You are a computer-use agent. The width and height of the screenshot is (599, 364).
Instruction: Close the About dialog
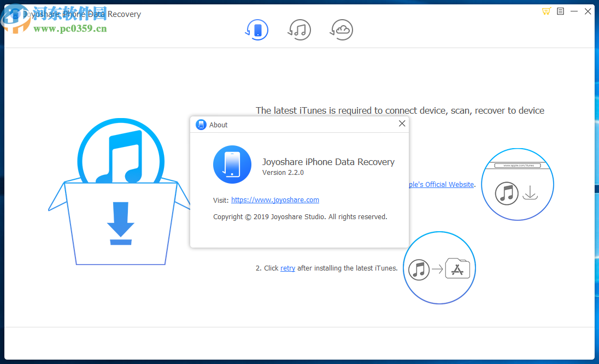tap(402, 124)
